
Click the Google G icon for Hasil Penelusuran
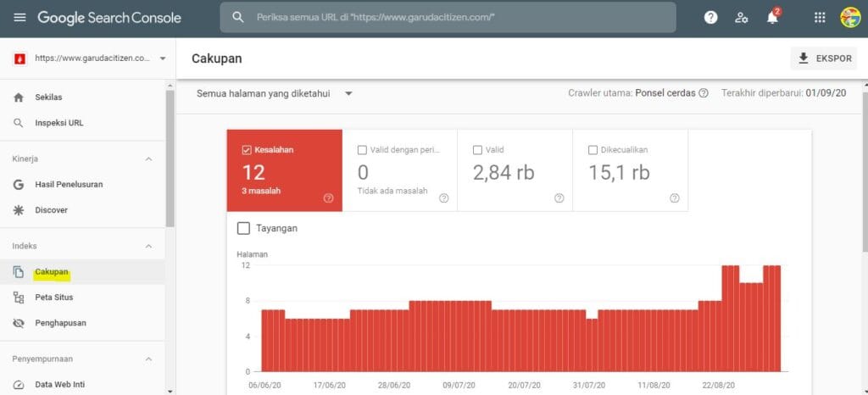(19, 185)
